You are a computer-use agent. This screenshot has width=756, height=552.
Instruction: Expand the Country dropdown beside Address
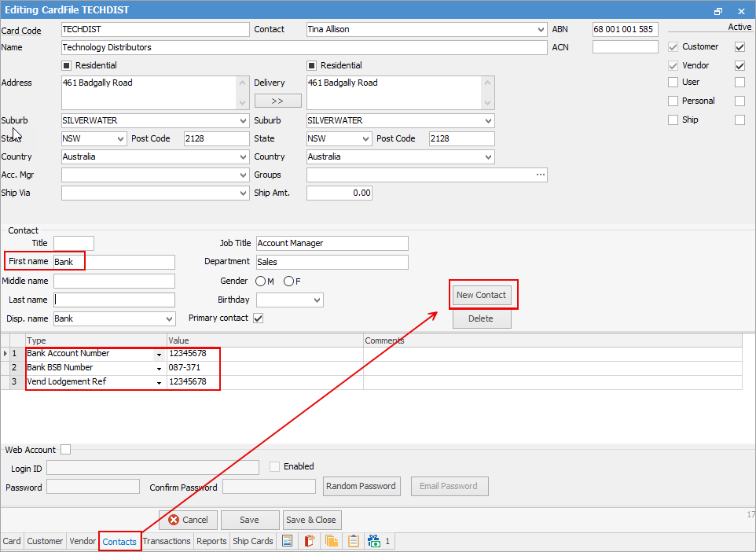click(x=243, y=156)
